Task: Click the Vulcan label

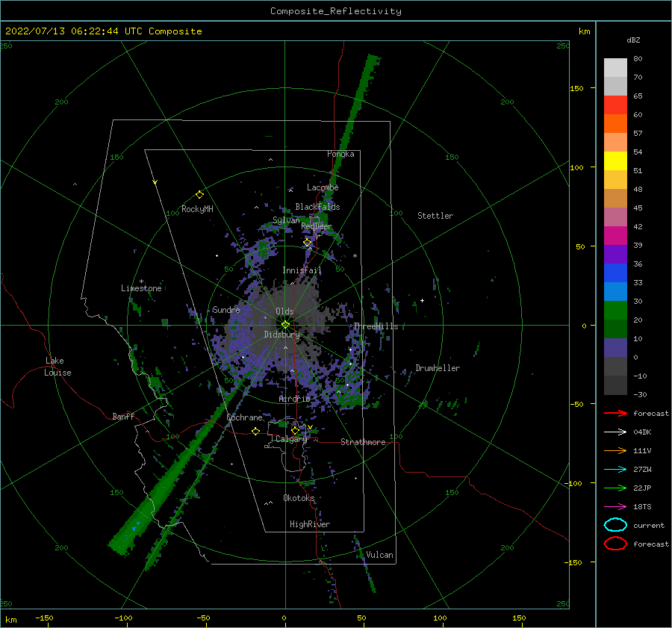Action: pos(380,555)
